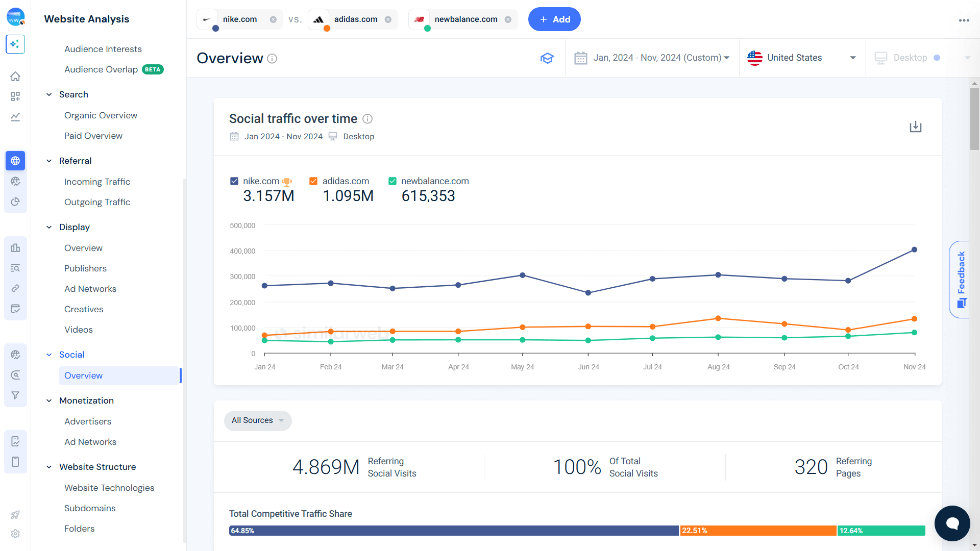Image resolution: width=980 pixels, height=551 pixels.
Task: Remove newbalance.com from comparison
Action: [508, 19]
